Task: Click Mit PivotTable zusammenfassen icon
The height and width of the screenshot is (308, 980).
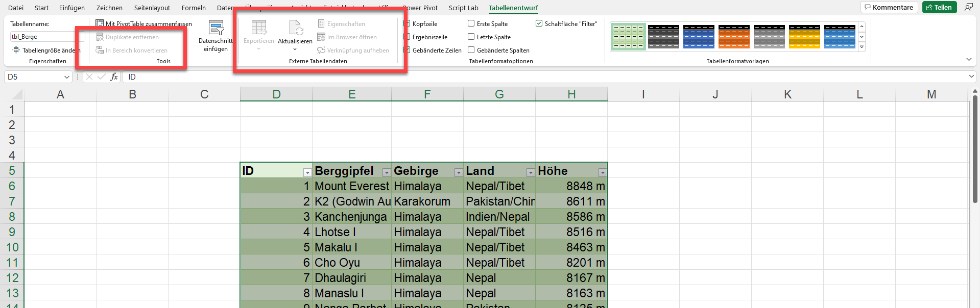Action: (100, 23)
